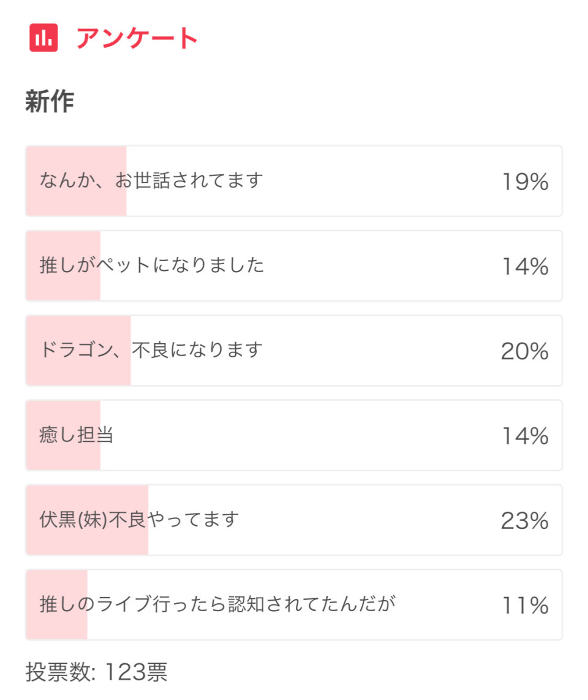Click the 投票数: 123票 vote count
This screenshot has width=588, height=700.
tap(96, 672)
